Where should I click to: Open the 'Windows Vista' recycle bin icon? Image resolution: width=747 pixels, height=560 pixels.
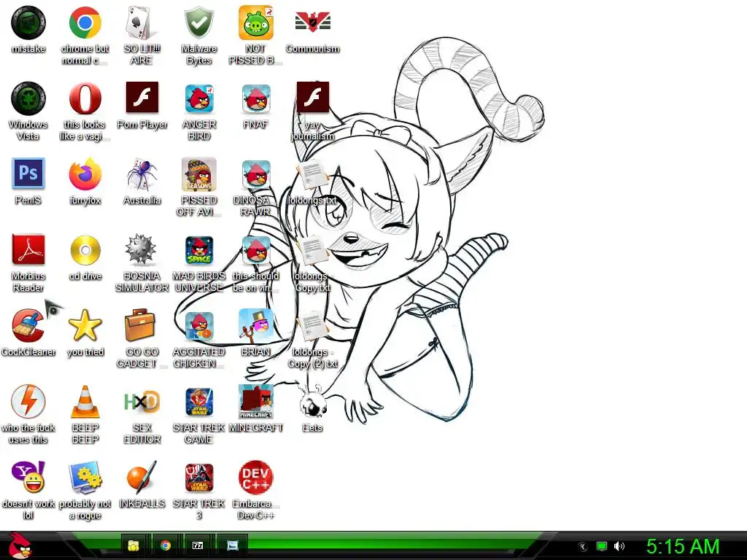tap(28, 98)
